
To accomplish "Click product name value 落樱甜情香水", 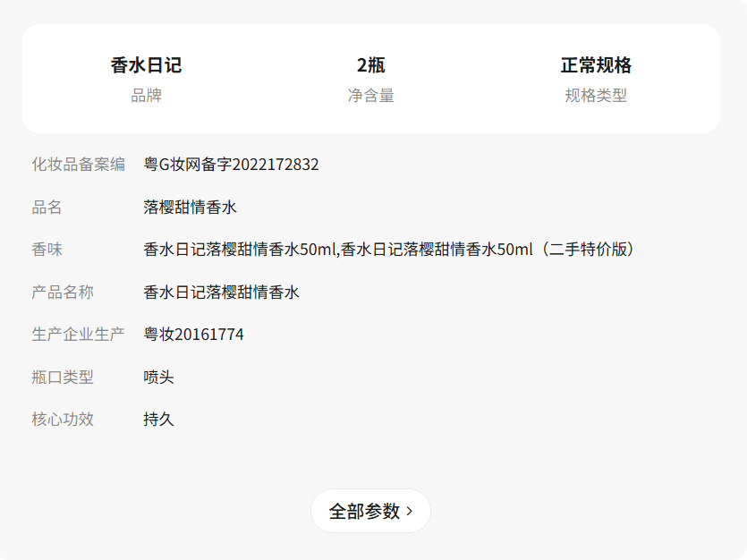I will click(190, 208).
